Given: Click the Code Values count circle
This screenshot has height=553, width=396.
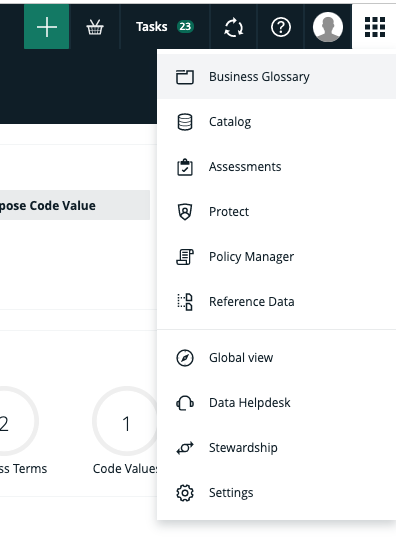Looking at the screenshot, I should pos(126,421).
